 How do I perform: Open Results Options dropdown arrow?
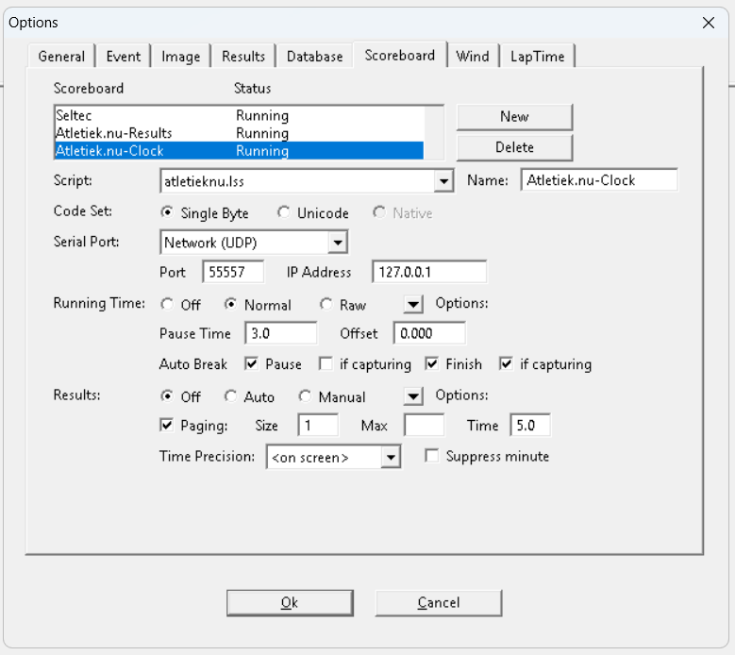[x=413, y=396]
